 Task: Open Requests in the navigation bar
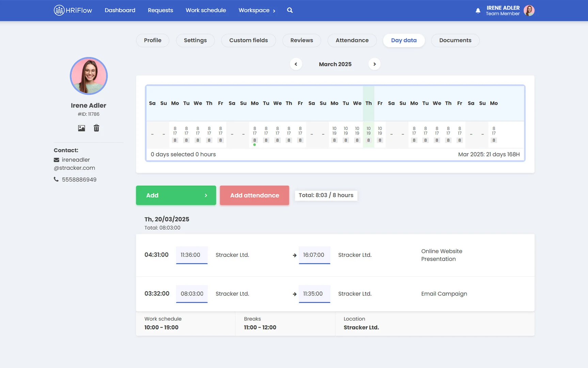pos(160,10)
